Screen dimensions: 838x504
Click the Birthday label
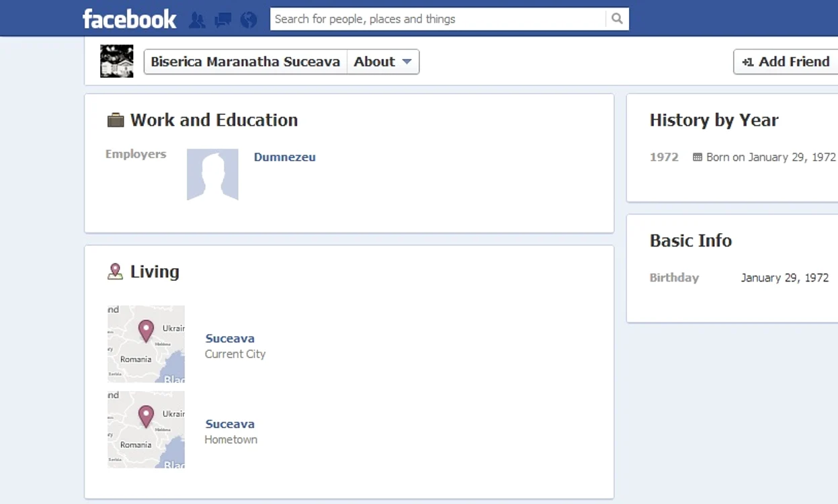tap(674, 278)
